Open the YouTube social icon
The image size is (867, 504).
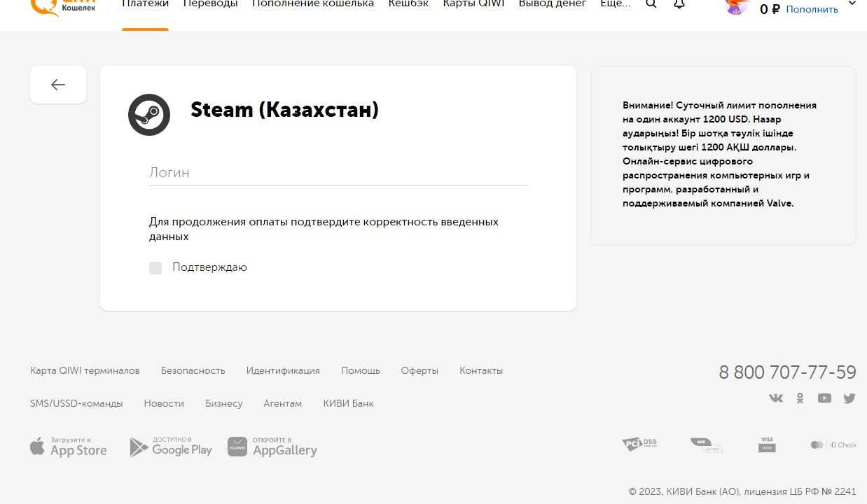(x=824, y=398)
